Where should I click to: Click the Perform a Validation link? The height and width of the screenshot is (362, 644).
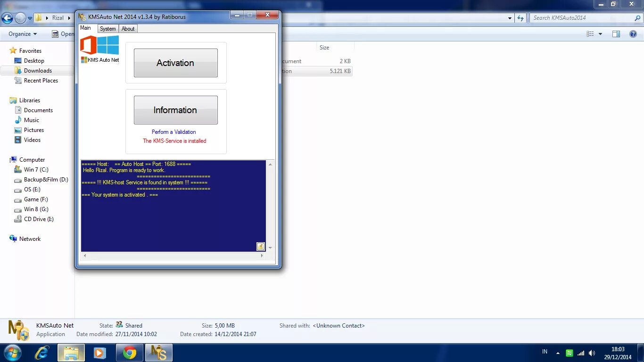point(173,132)
